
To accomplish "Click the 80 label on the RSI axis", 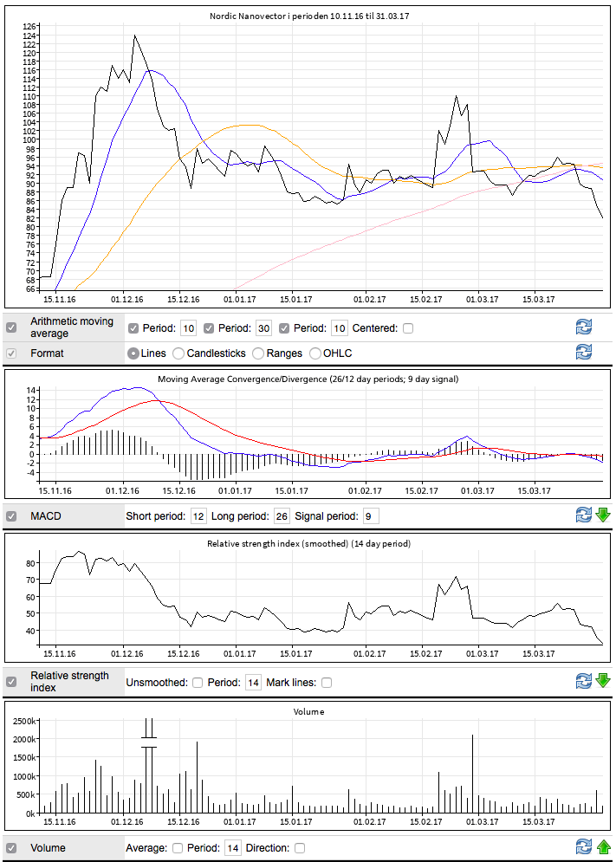I will tap(31, 563).
